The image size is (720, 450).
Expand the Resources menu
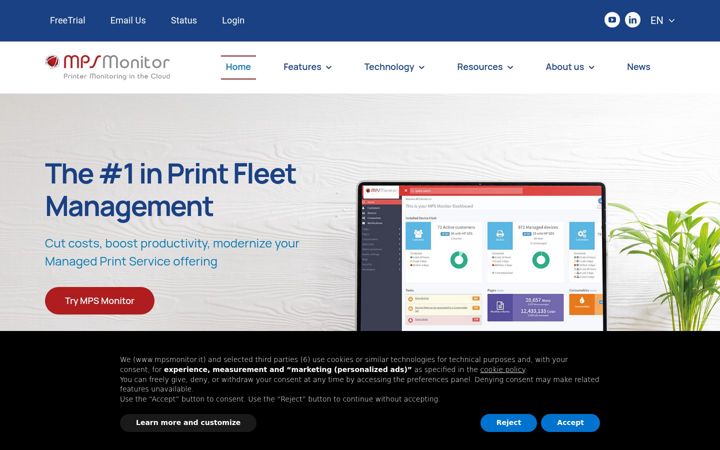[485, 67]
